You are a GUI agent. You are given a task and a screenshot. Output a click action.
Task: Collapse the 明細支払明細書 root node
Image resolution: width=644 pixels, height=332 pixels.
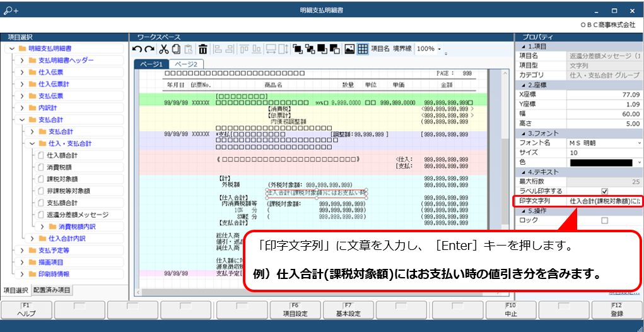tap(12, 49)
